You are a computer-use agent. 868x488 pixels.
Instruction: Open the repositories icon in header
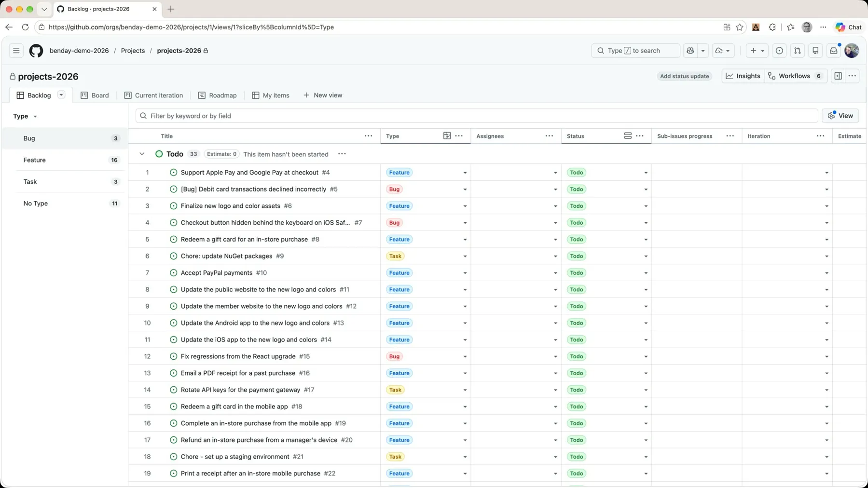[815, 51]
